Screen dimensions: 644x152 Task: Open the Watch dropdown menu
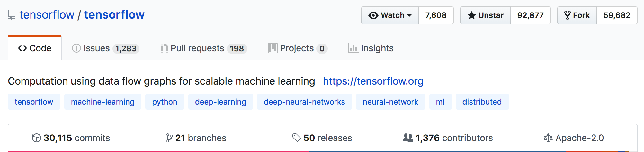pos(390,15)
